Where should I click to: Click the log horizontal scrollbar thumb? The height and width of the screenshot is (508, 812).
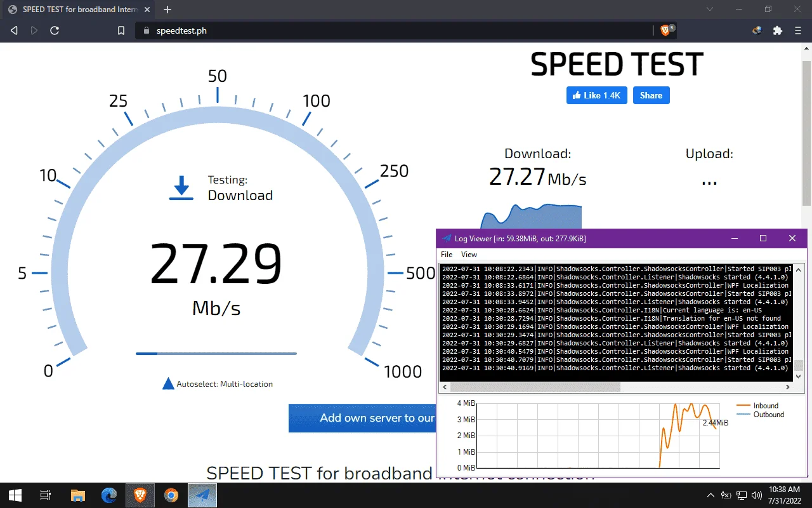pos(535,387)
